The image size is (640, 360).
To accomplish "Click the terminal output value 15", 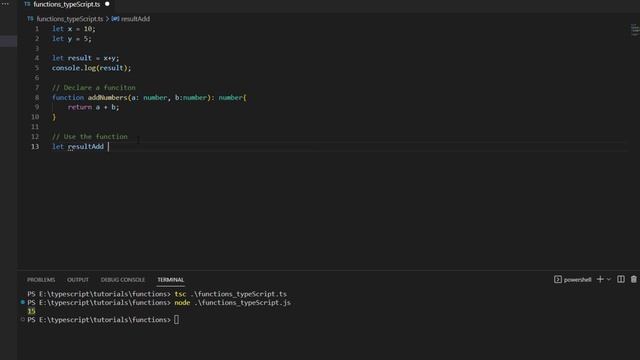I will (x=31, y=311).
